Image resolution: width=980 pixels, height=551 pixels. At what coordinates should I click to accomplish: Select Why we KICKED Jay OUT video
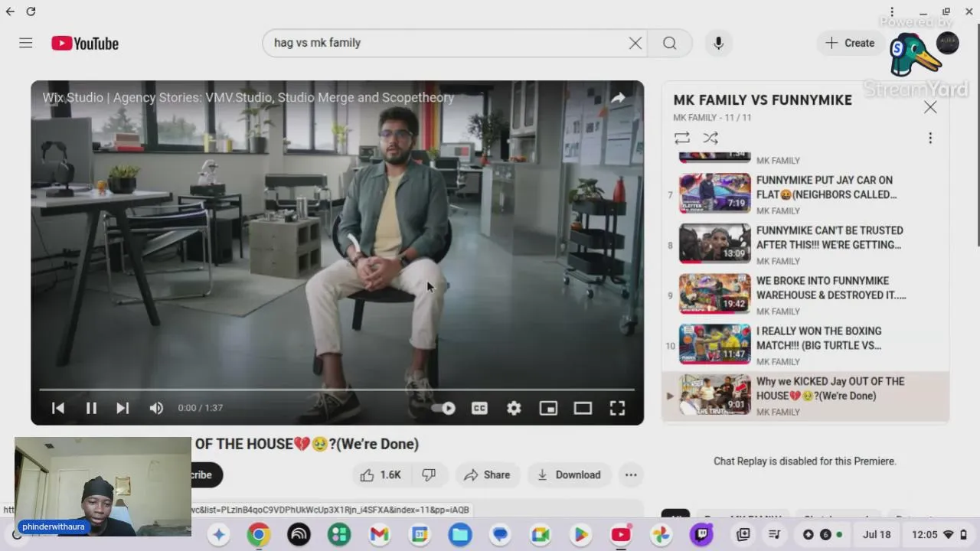pyautogui.click(x=805, y=396)
